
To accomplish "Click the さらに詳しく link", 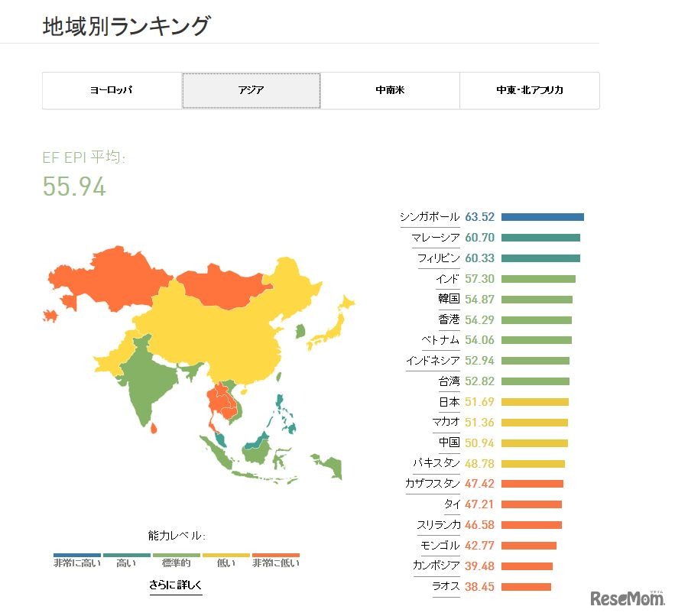I will pos(176,586).
